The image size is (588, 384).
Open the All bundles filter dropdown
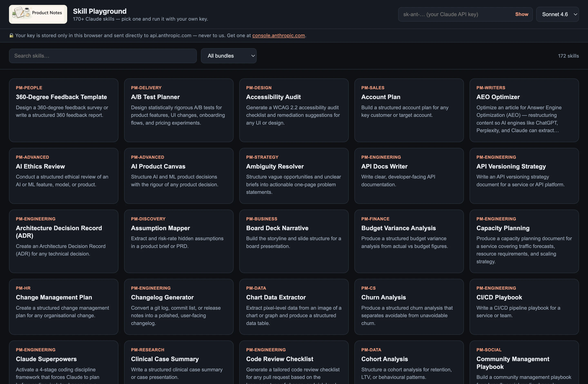coord(228,56)
